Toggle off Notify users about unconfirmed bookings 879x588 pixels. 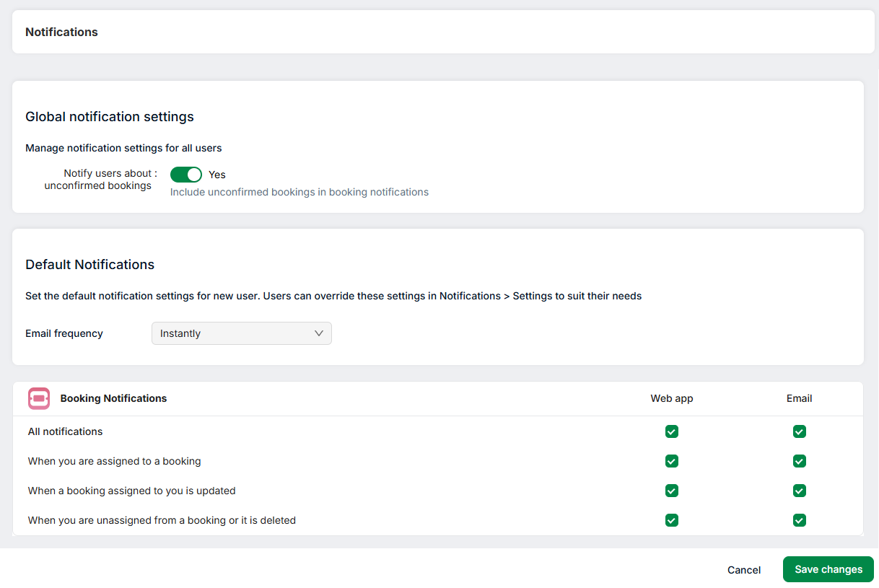coord(186,175)
